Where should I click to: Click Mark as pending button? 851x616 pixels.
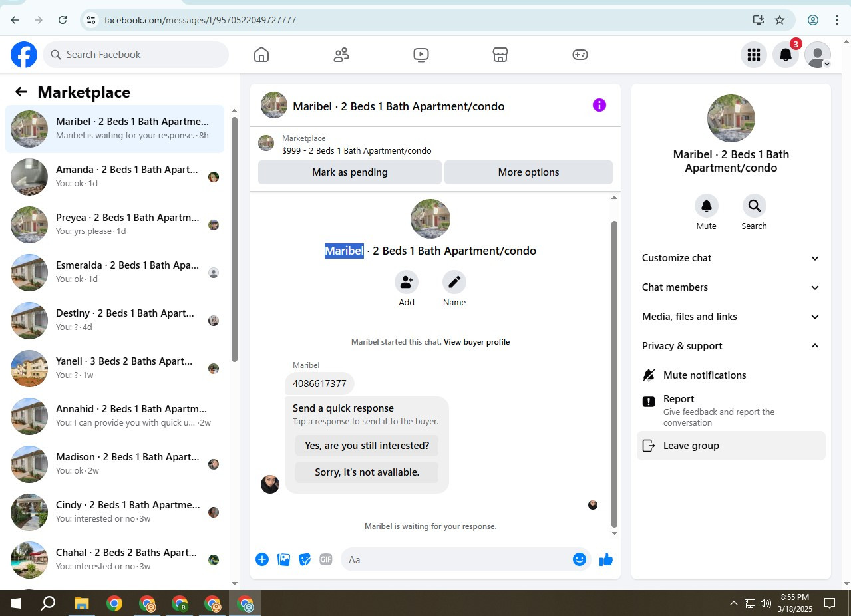click(x=350, y=172)
